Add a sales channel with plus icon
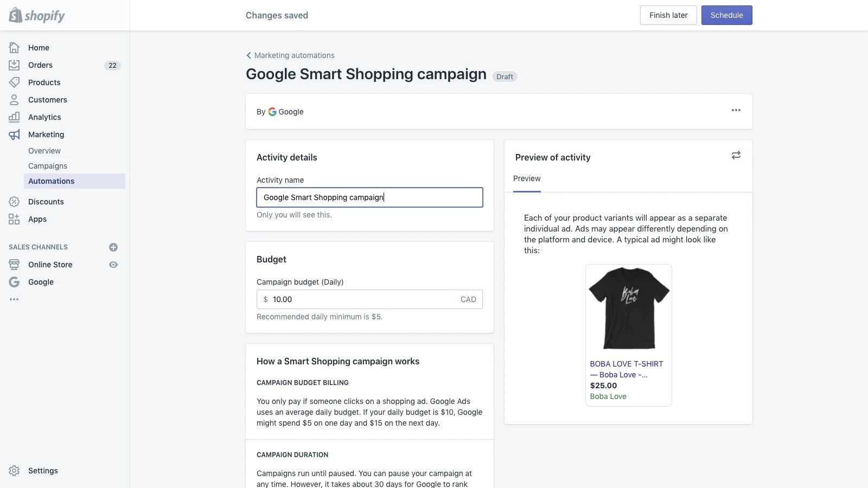868x488 pixels. [113, 247]
